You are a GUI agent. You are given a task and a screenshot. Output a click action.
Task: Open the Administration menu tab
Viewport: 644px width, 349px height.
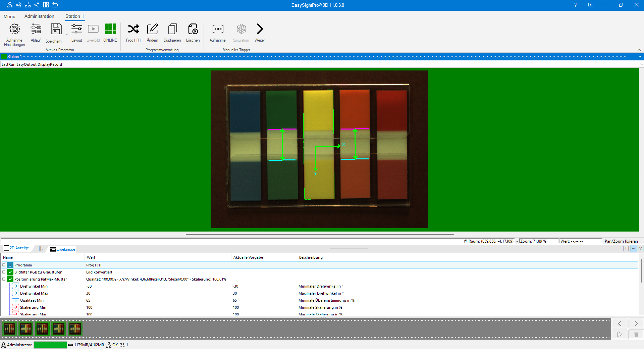39,16
